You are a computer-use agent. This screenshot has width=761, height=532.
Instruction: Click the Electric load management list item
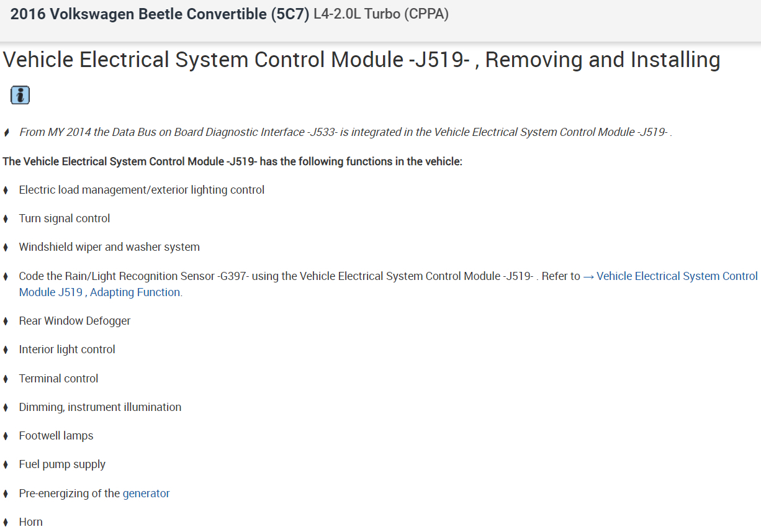[142, 190]
